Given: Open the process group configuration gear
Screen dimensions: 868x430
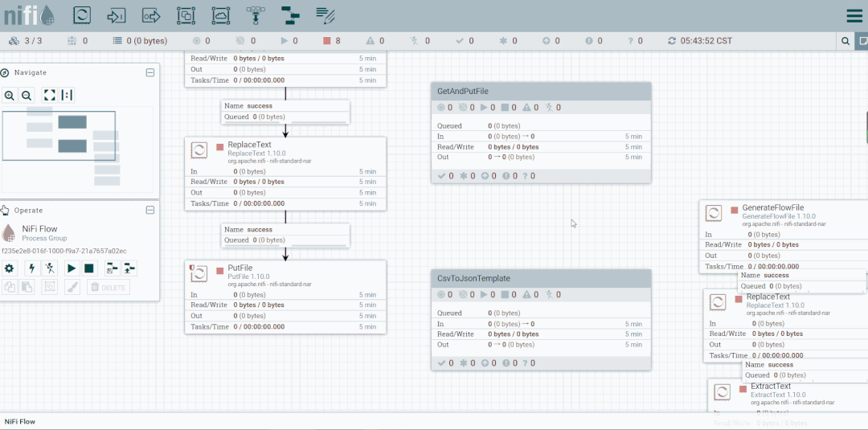Looking at the screenshot, I should (10, 269).
